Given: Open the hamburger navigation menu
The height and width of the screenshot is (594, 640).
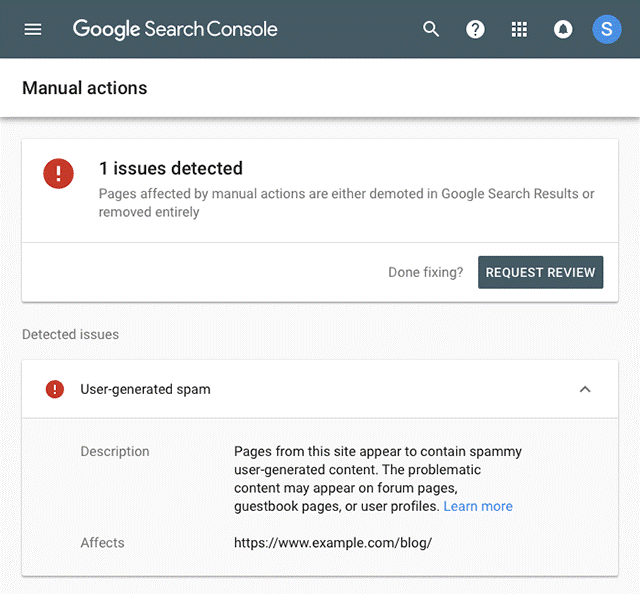Looking at the screenshot, I should (x=33, y=29).
